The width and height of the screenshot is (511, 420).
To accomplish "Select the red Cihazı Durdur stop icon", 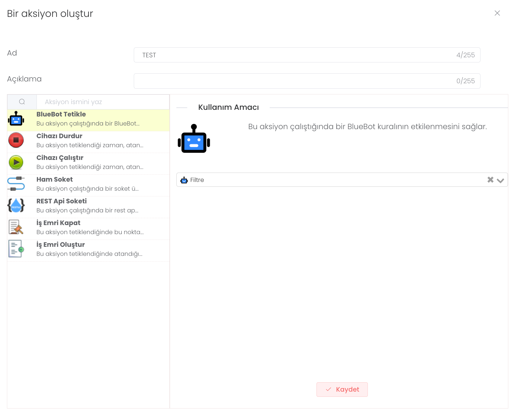I will click(16, 140).
